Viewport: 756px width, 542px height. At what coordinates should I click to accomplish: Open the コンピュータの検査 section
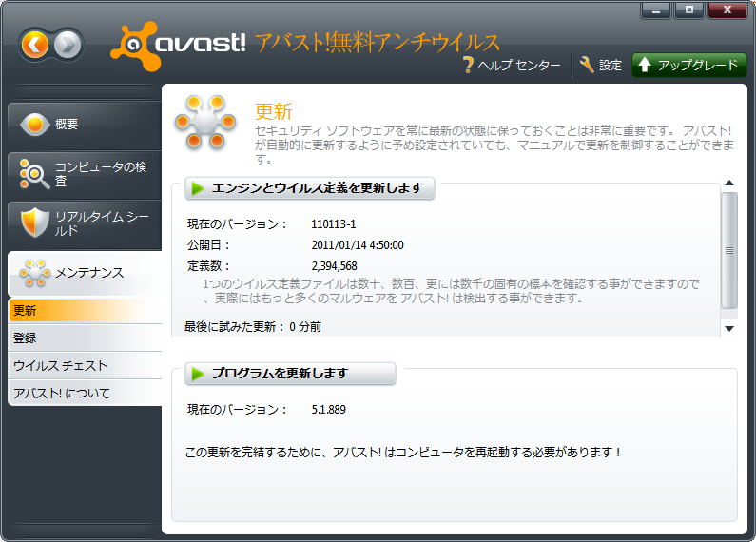pos(85,175)
